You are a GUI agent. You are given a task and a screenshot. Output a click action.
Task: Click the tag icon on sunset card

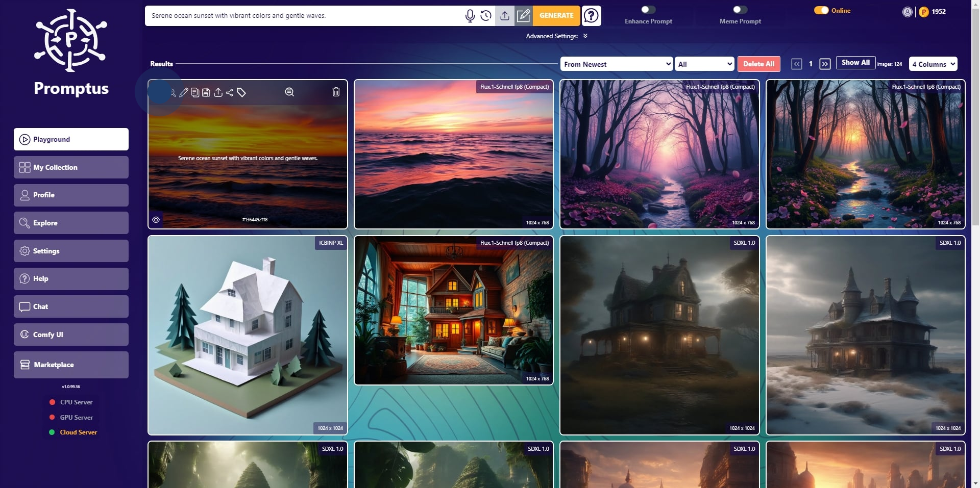[241, 92]
